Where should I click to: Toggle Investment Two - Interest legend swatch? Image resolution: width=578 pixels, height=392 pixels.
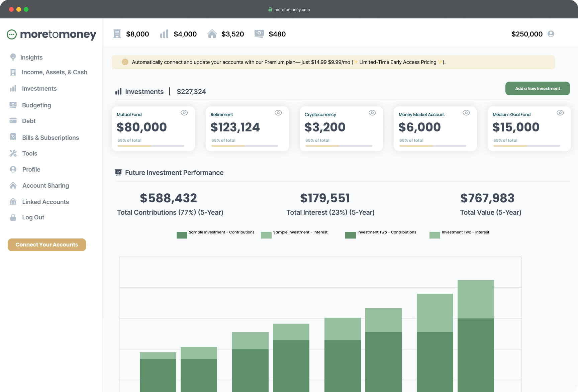click(x=435, y=235)
